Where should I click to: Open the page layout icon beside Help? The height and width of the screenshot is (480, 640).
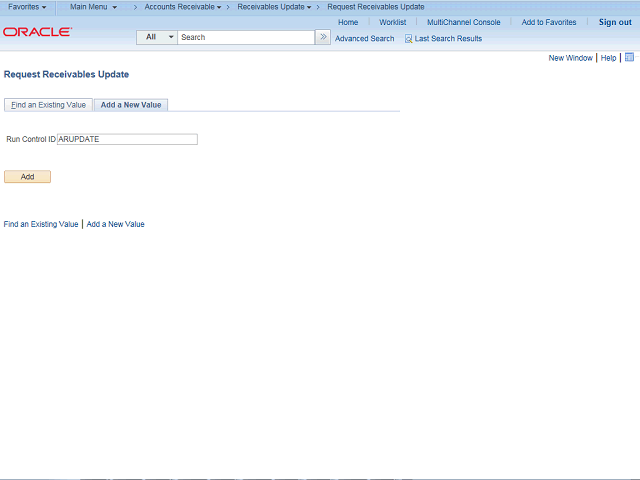click(629, 58)
